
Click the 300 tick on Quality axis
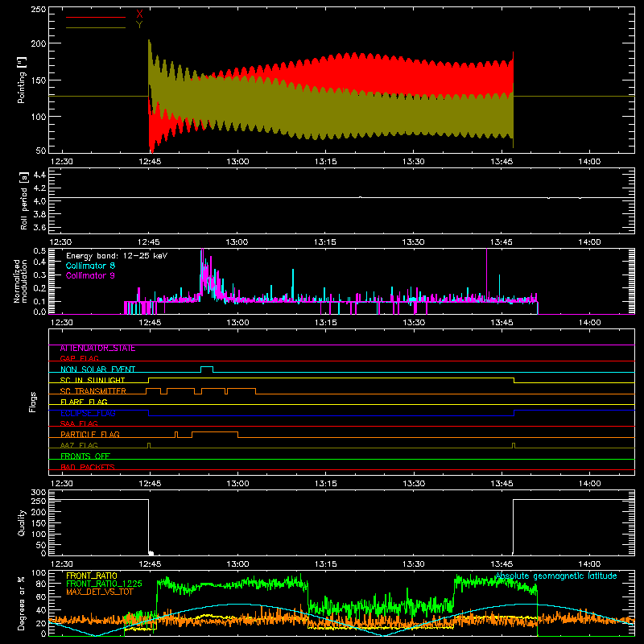[39, 493]
